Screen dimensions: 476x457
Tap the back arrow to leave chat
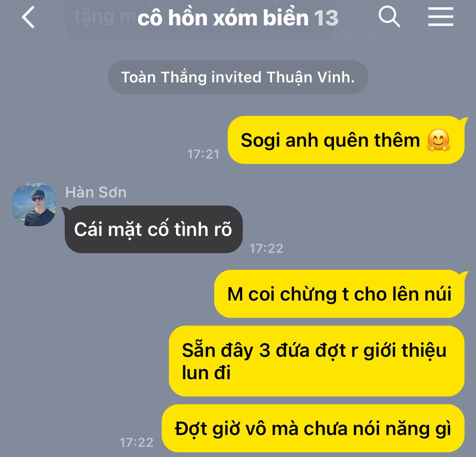pyautogui.click(x=28, y=17)
